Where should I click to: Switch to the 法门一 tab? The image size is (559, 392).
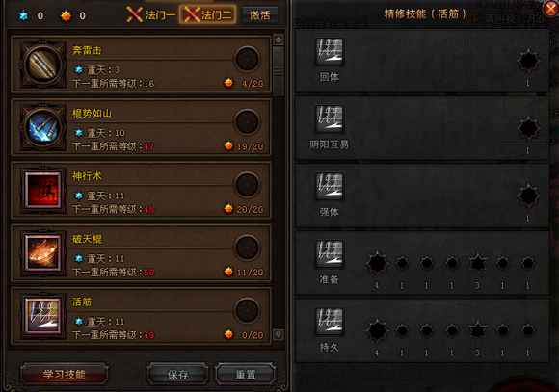pyautogui.click(x=151, y=15)
